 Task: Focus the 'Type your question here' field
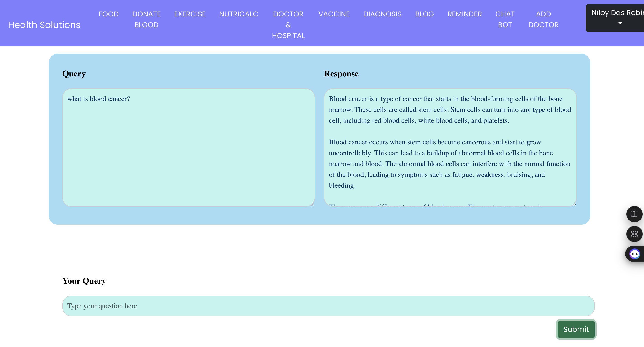tap(328, 306)
